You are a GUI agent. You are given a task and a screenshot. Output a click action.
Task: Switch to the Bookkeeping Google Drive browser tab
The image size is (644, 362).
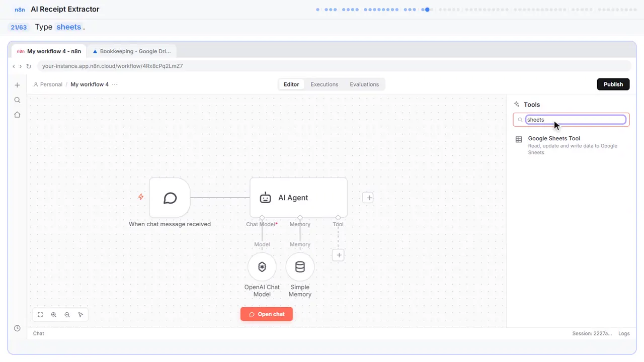(x=132, y=51)
